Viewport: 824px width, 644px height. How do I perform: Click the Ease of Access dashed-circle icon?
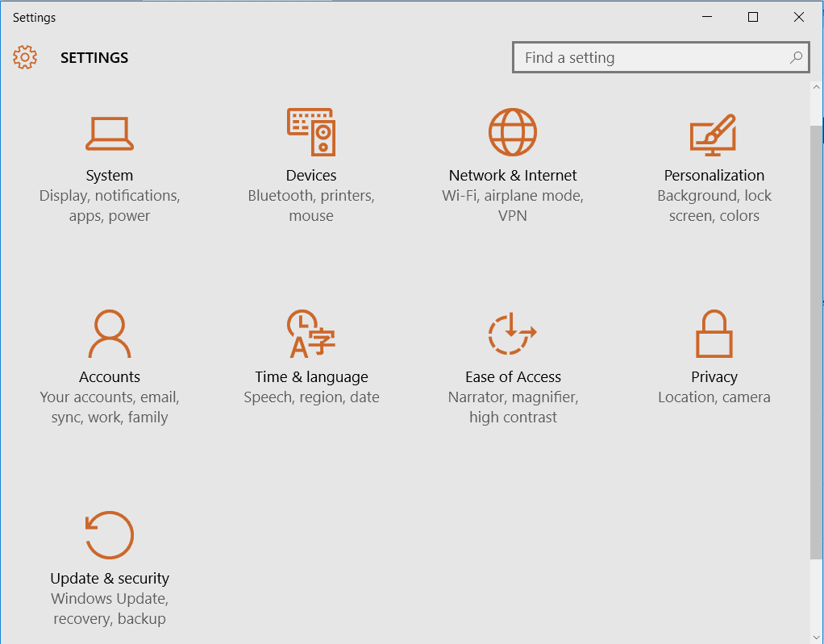[512, 334]
